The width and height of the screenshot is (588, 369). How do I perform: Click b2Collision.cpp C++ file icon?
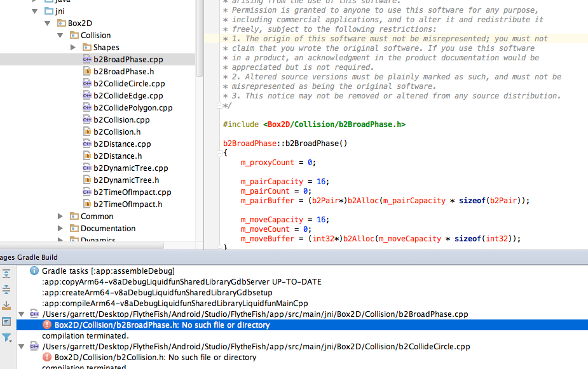click(x=87, y=119)
